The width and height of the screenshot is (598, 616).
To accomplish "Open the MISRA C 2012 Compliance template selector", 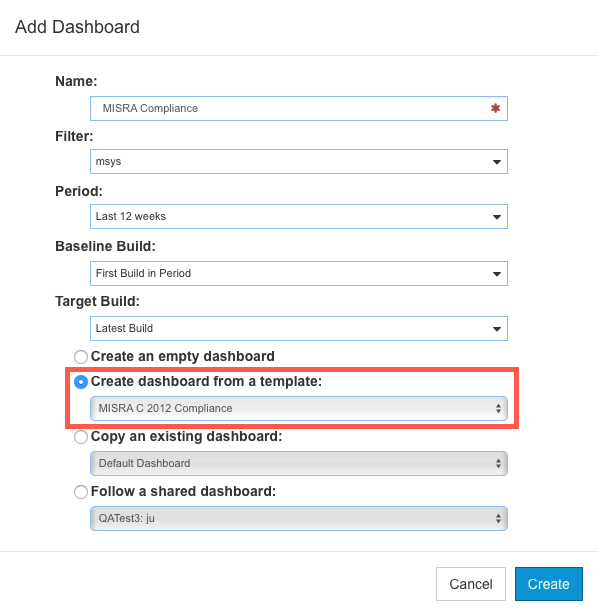I will (x=299, y=409).
